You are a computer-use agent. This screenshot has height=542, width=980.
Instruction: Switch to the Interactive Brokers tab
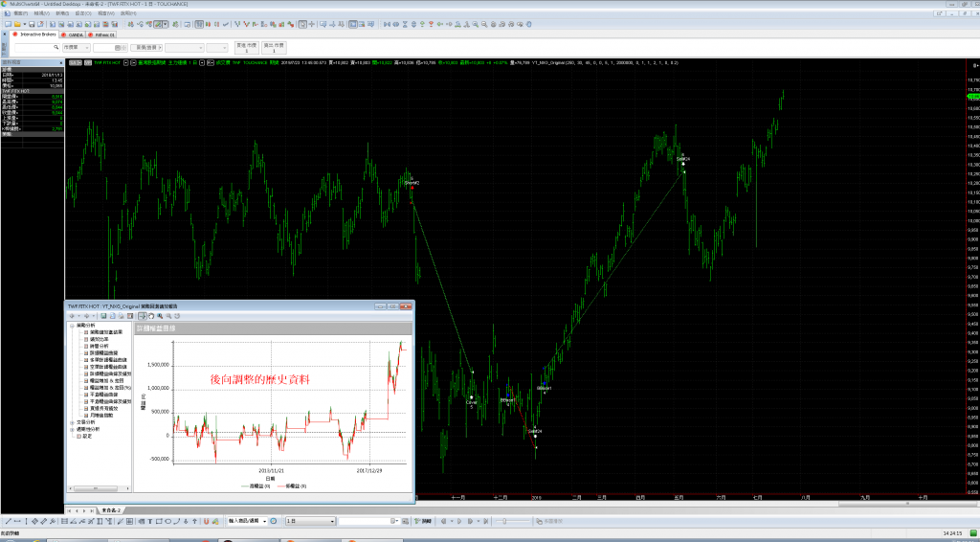tap(34, 34)
